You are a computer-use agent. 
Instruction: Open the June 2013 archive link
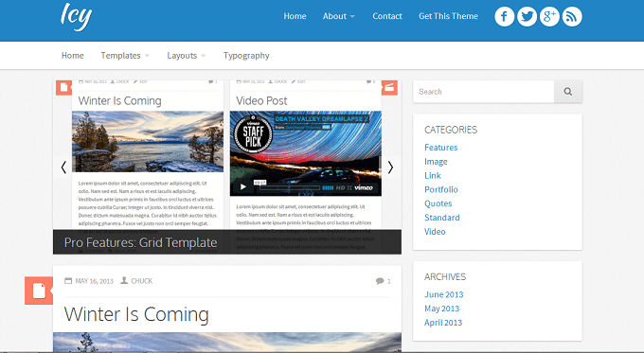[x=443, y=294]
